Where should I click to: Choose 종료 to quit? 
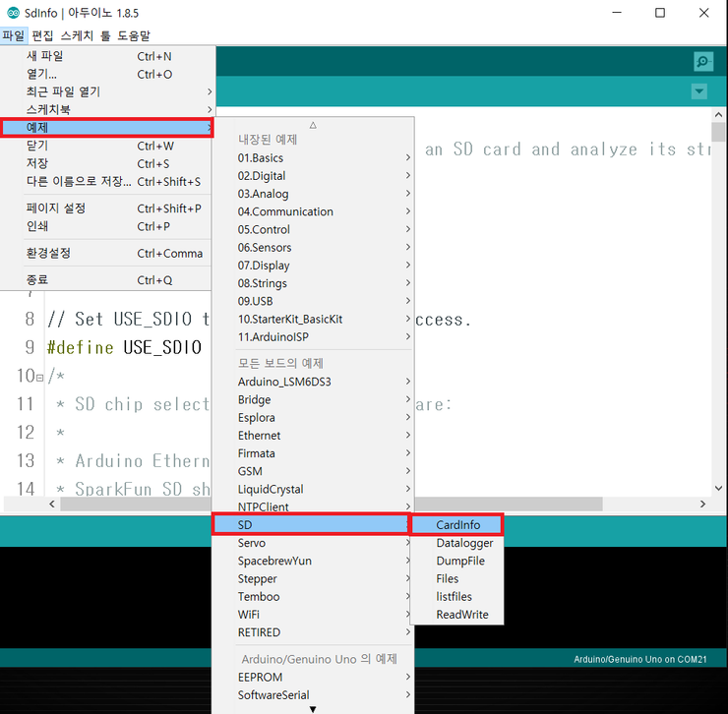click(x=107, y=280)
